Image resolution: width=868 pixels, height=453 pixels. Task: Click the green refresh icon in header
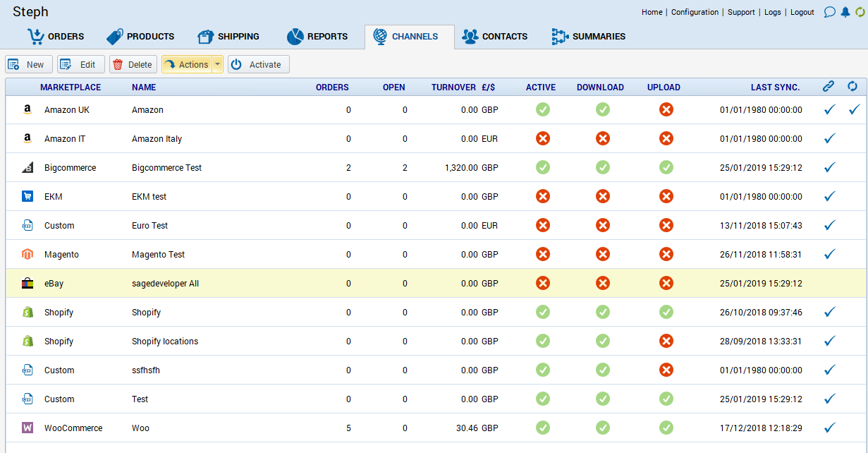pos(860,12)
